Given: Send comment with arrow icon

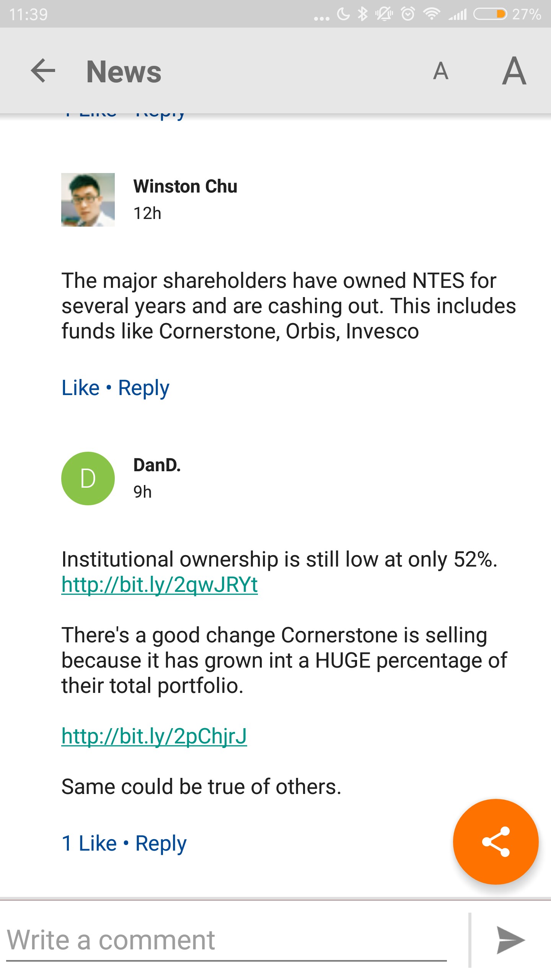Looking at the screenshot, I should [510, 940].
